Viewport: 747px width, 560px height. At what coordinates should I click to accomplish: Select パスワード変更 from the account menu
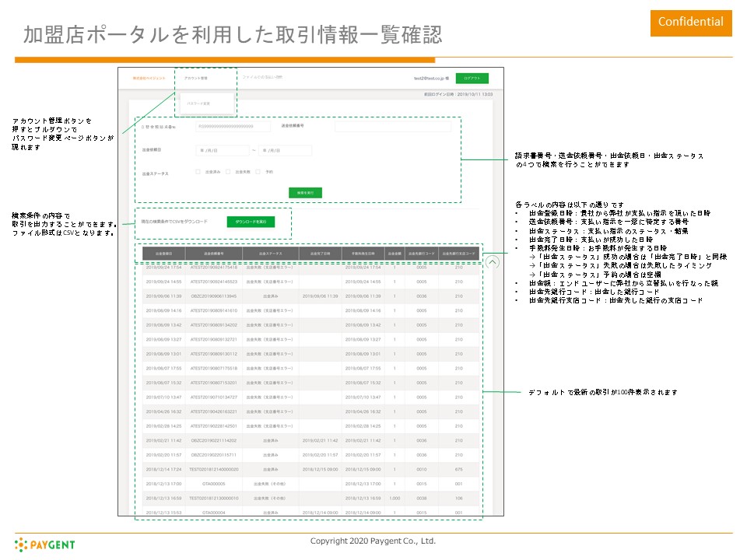click(x=199, y=103)
